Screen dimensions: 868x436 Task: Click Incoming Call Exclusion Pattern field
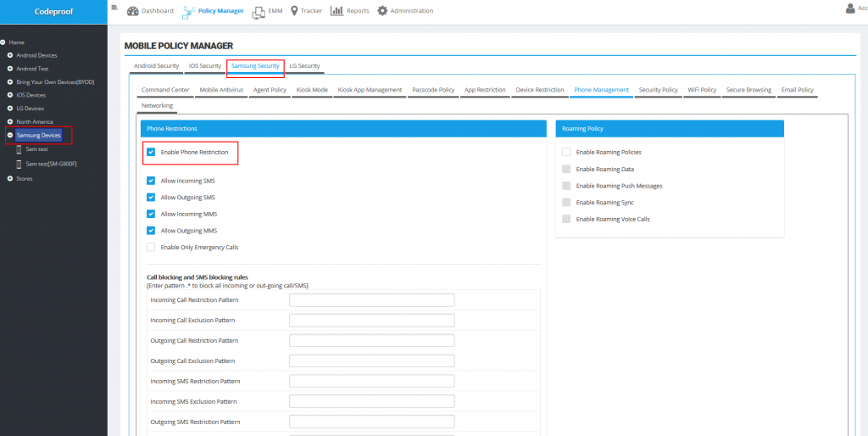click(x=372, y=320)
